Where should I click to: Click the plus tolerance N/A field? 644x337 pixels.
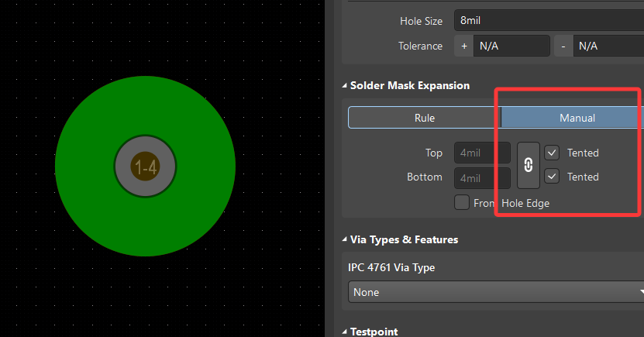511,46
